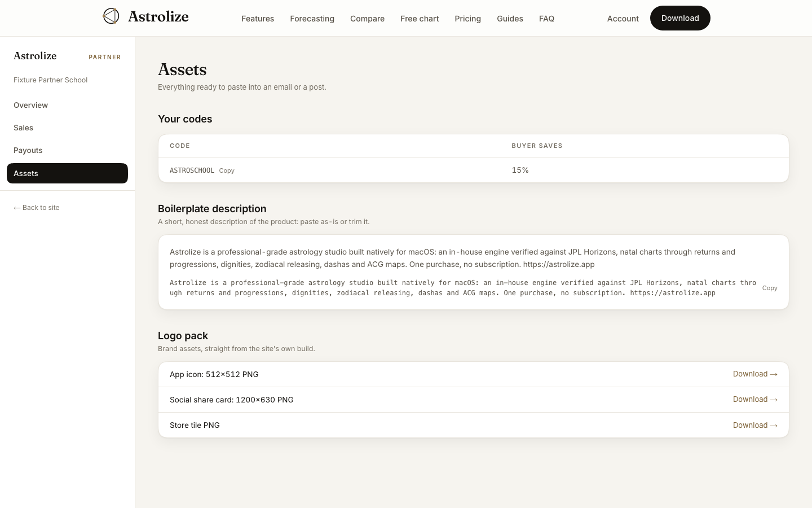This screenshot has width=812, height=508.
Task: Copy the boilerplate description text
Action: point(770,288)
